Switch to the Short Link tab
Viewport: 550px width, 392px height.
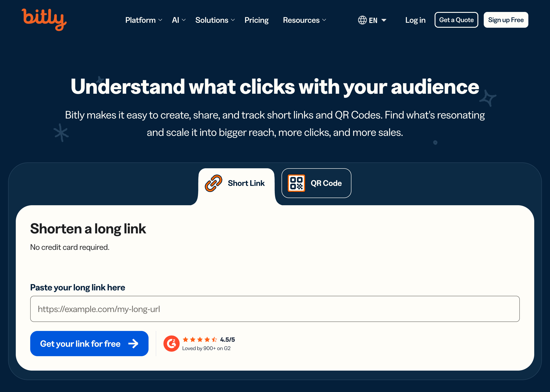(236, 183)
